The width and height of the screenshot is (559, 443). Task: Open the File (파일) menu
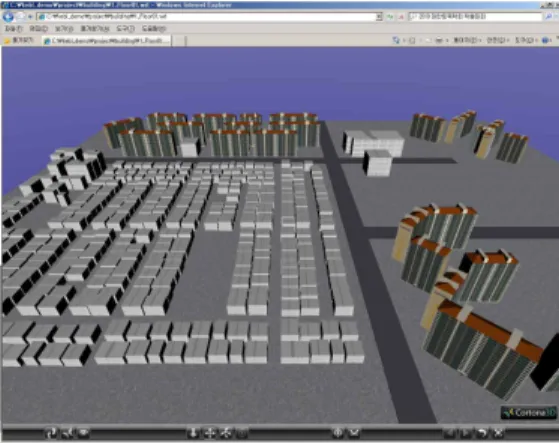click(13, 29)
